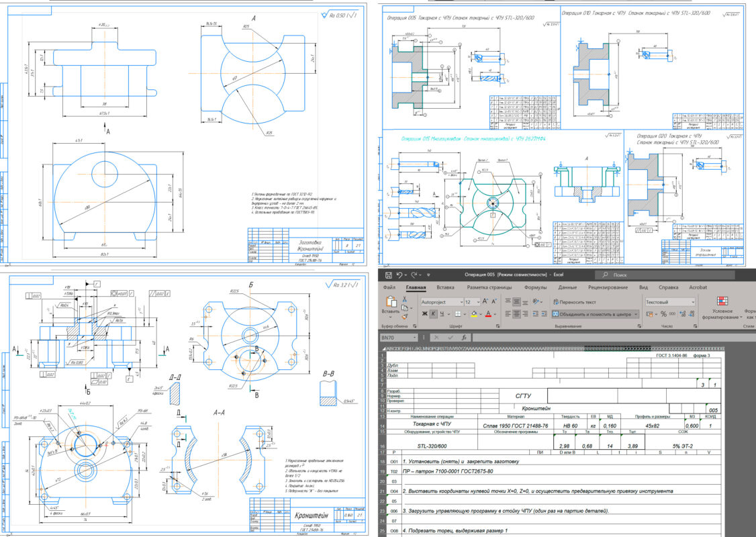Cut the selection with the scissors icon
The image size is (756, 537).
click(404, 299)
